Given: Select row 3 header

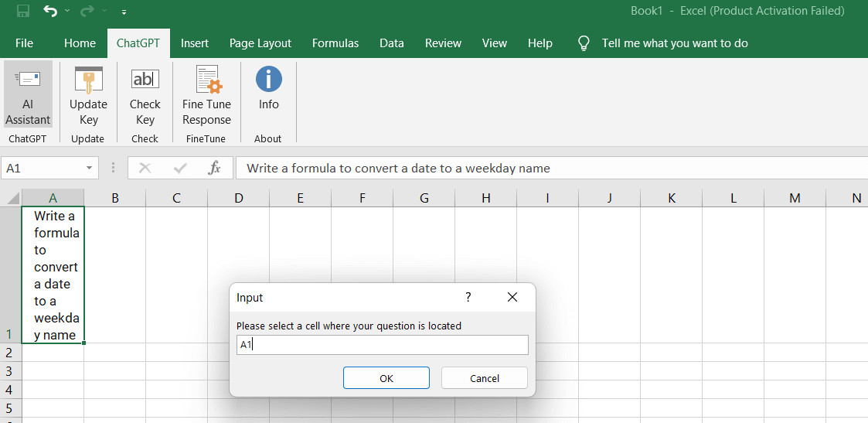Looking at the screenshot, I should [x=11, y=371].
